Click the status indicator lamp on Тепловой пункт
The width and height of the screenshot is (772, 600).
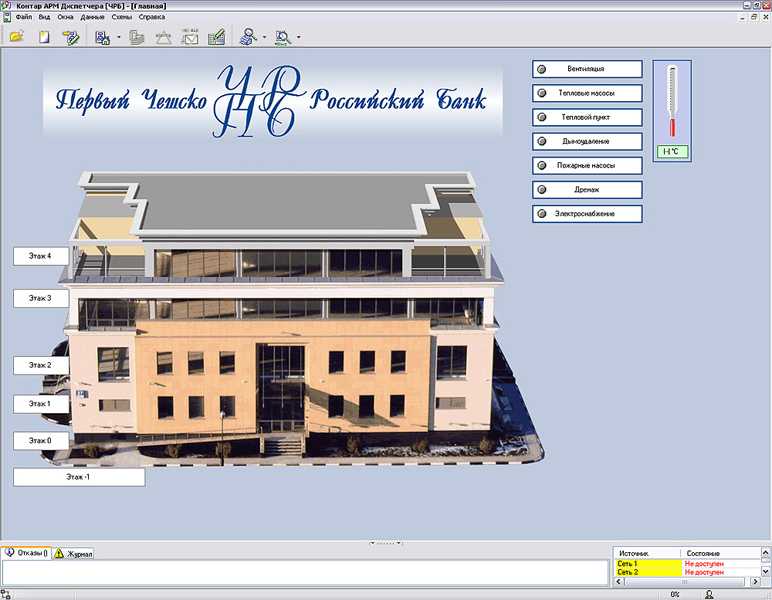[542, 117]
